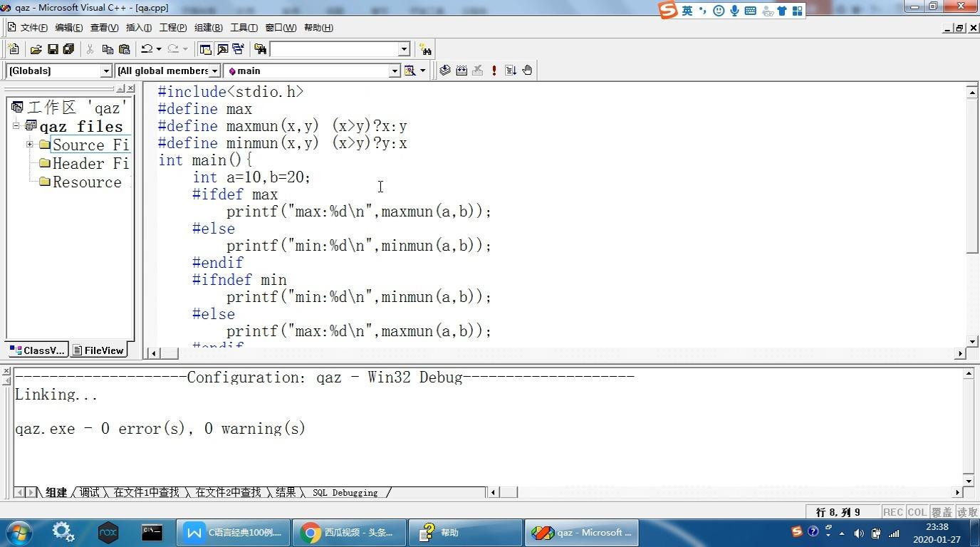Switch to the 组建 output tab
The image size is (980, 547).
coord(56,492)
